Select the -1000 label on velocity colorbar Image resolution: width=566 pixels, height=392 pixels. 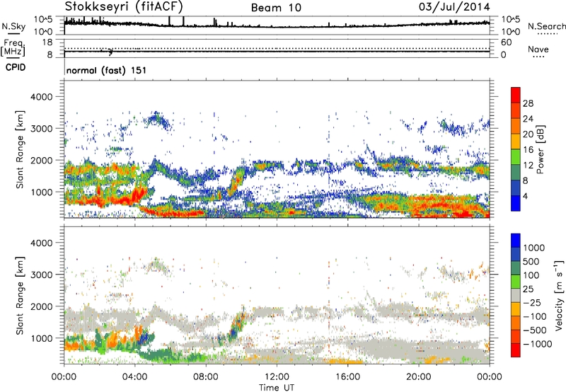[x=538, y=344]
